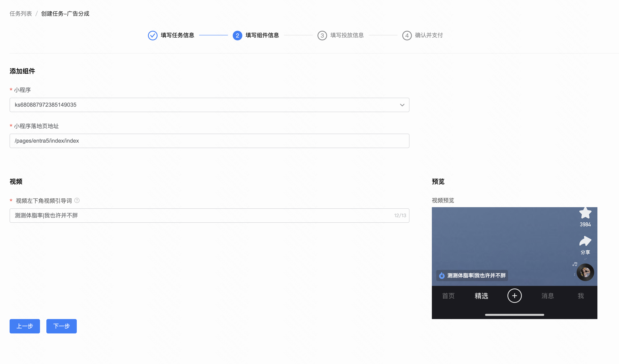Open the 小程序 dropdown selector

coord(209,105)
